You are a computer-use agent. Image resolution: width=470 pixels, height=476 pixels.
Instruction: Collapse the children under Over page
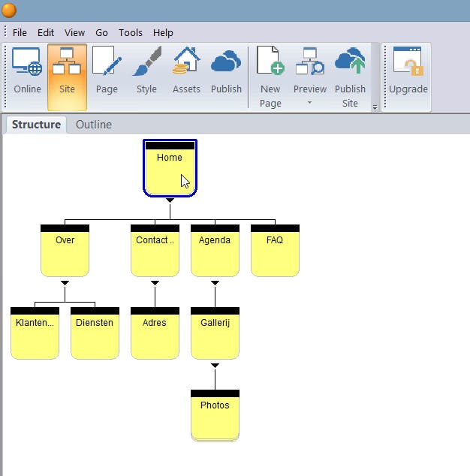[x=65, y=283]
